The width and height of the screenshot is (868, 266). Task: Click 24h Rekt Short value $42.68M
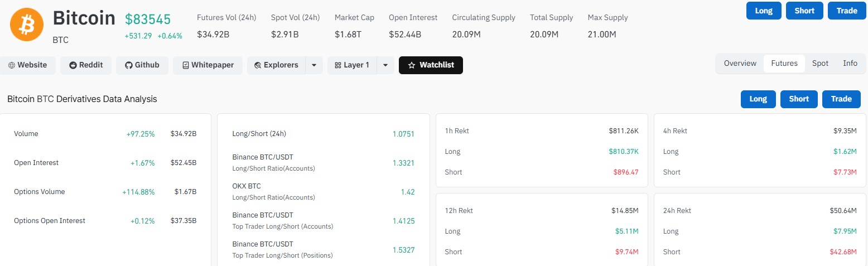point(843,252)
